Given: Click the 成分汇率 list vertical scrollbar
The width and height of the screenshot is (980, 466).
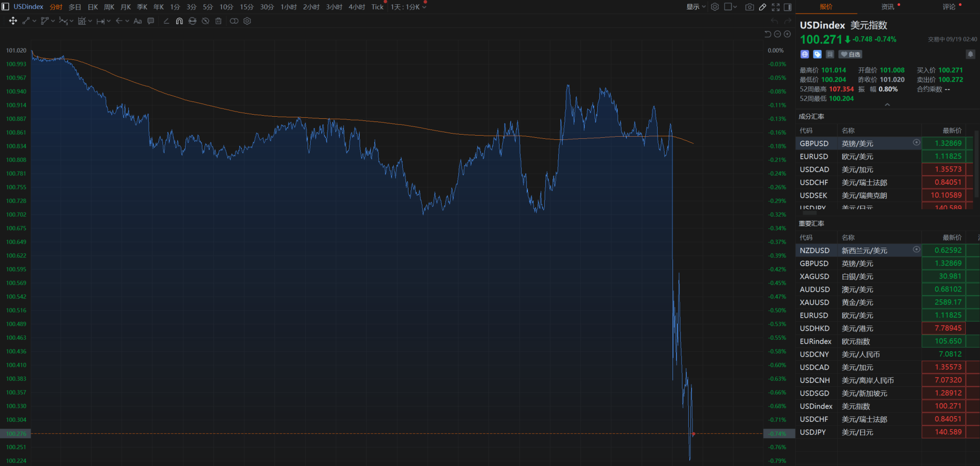Looking at the screenshot, I should [x=977, y=164].
